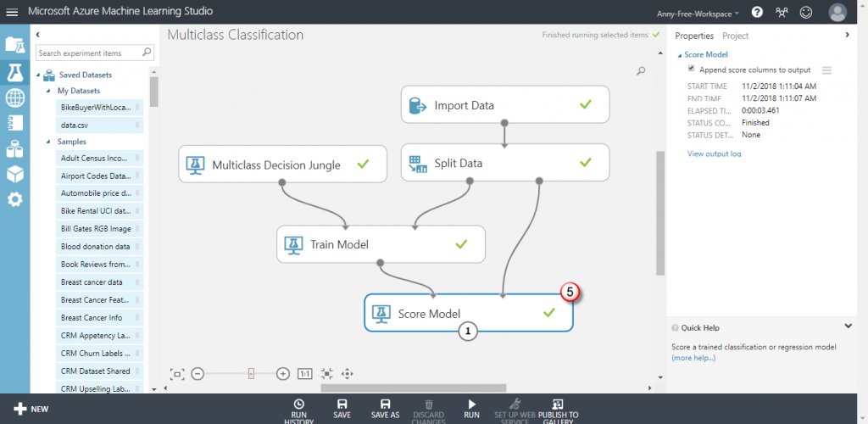Select the Experiments flask sidebar icon

pyautogui.click(x=15, y=73)
